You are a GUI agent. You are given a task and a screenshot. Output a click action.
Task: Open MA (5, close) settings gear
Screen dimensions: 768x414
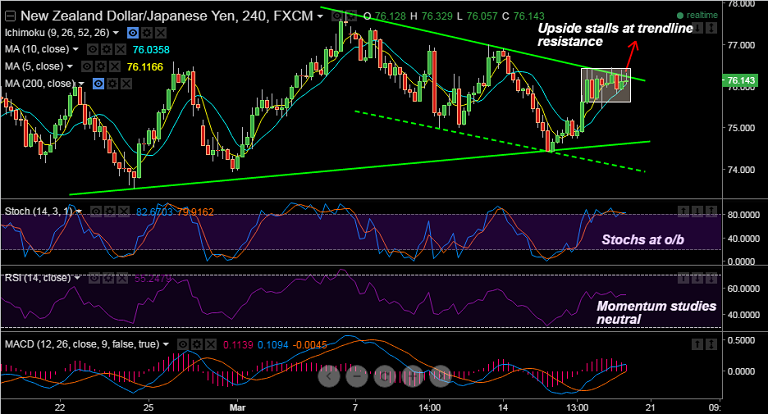click(x=100, y=66)
